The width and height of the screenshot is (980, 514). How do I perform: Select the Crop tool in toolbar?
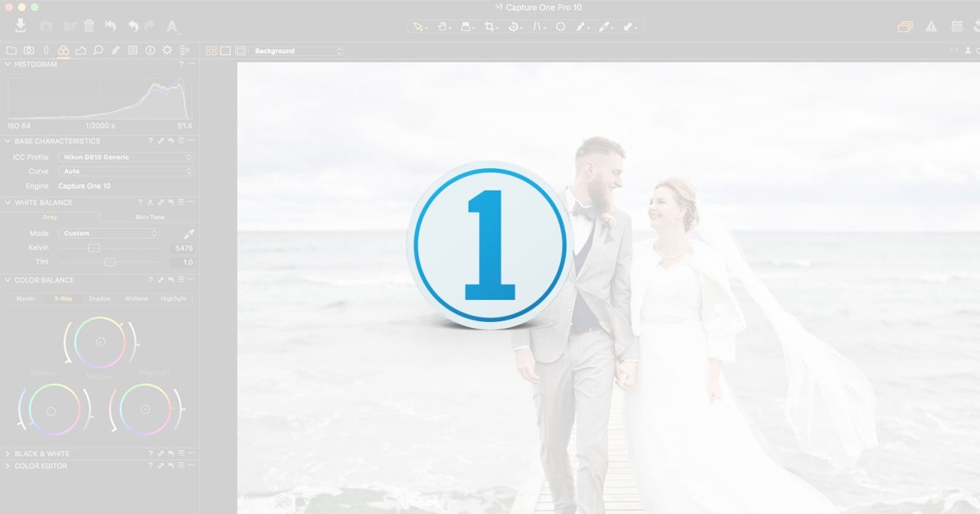click(488, 27)
